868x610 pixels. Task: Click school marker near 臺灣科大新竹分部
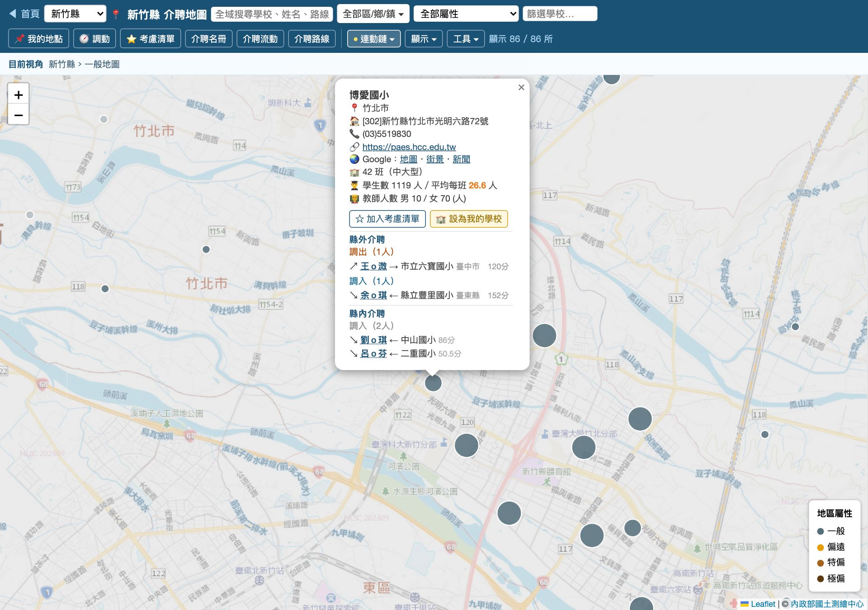point(467,445)
